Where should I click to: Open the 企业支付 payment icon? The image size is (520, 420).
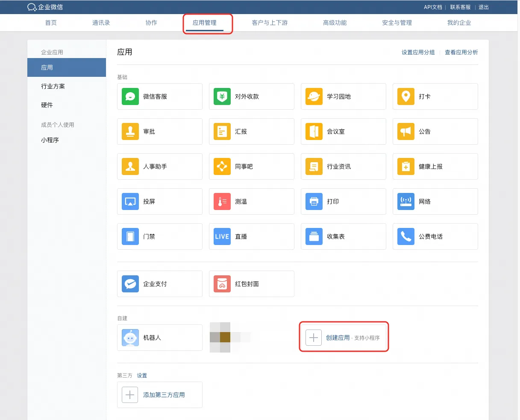pos(130,284)
